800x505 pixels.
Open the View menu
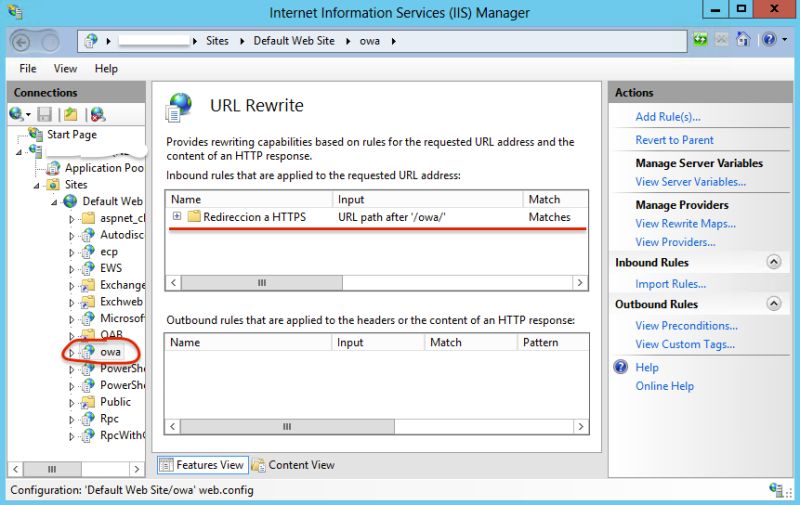(65, 68)
